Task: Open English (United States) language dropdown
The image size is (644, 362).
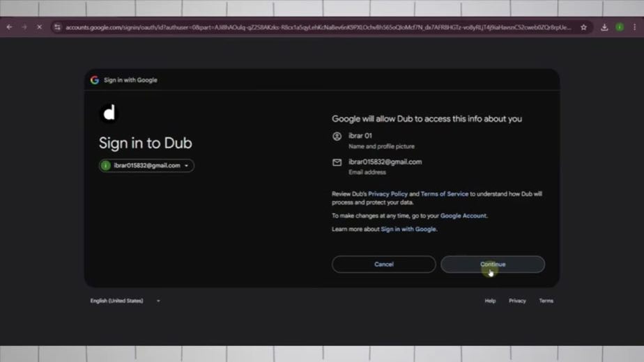Action: click(125, 301)
